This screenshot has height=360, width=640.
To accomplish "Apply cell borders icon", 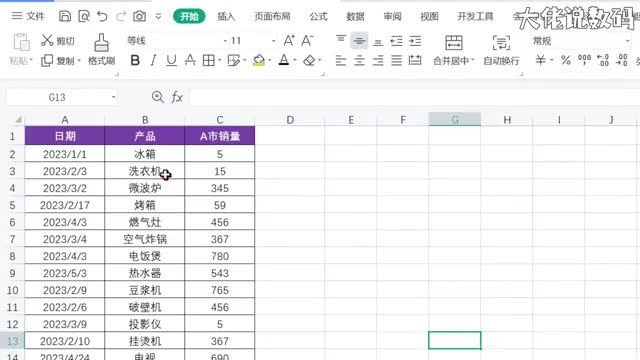I will coord(209,60).
